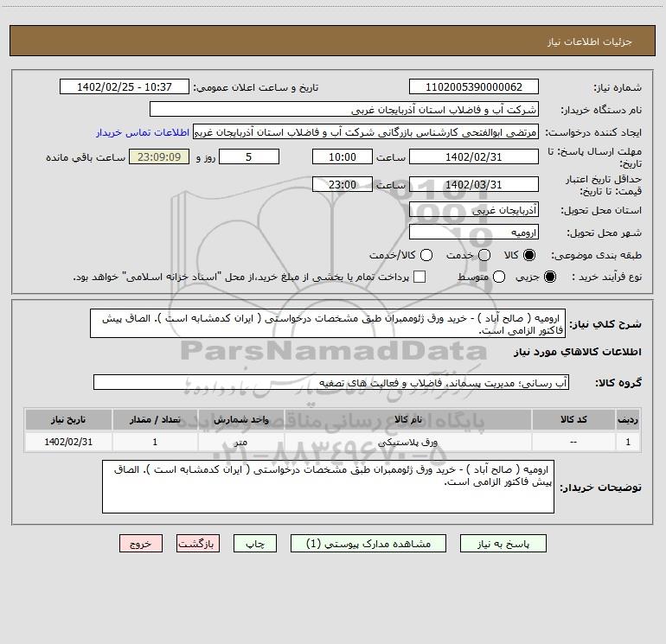The width and height of the screenshot is (666, 644).
Task: Click the پاسخ به نیاز button
Action: (x=503, y=544)
